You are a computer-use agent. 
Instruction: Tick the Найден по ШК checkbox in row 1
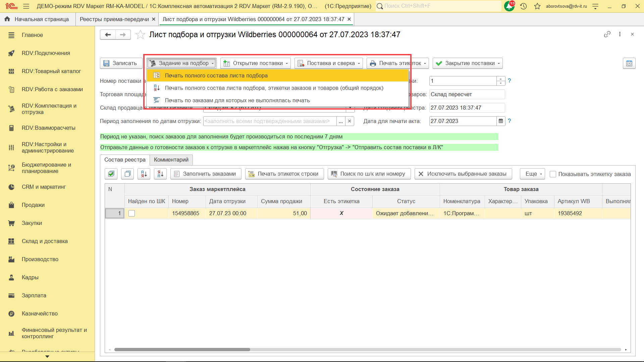(132, 213)
